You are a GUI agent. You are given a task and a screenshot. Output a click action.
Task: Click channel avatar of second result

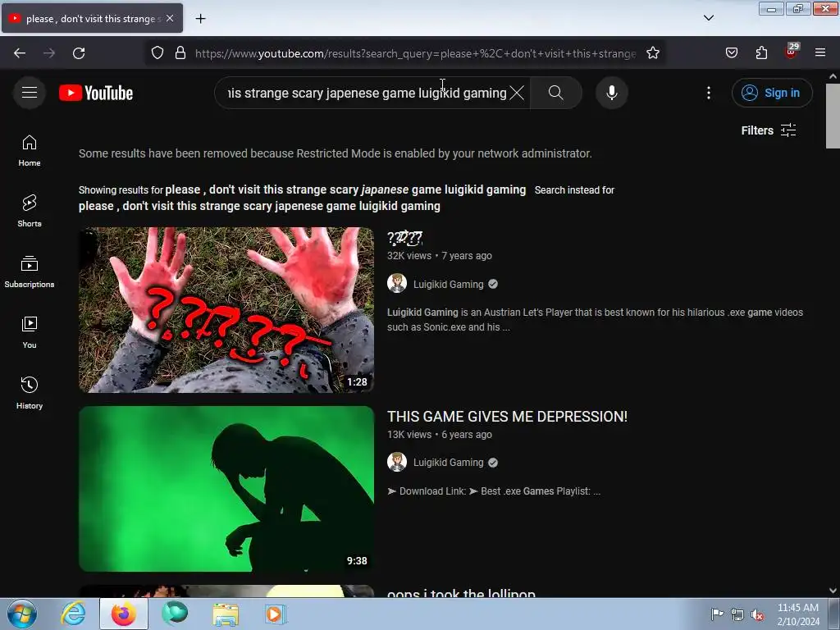click(397, 462)
